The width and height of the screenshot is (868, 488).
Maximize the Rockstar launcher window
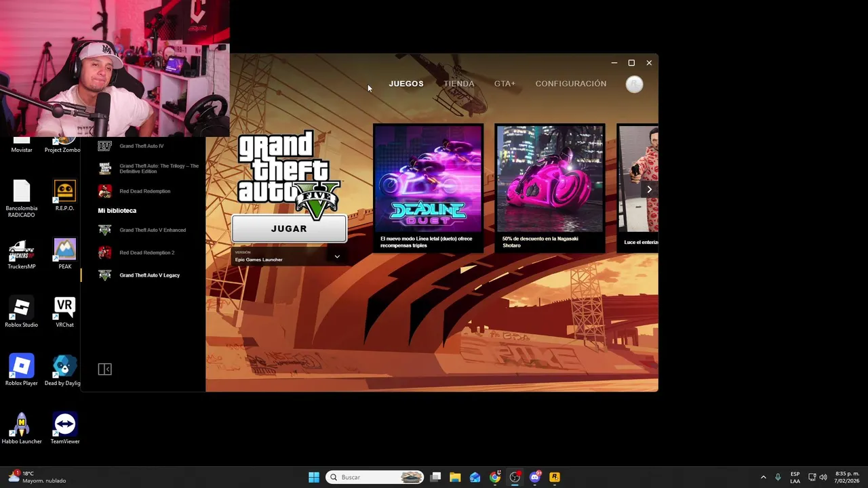pos(631,63)
